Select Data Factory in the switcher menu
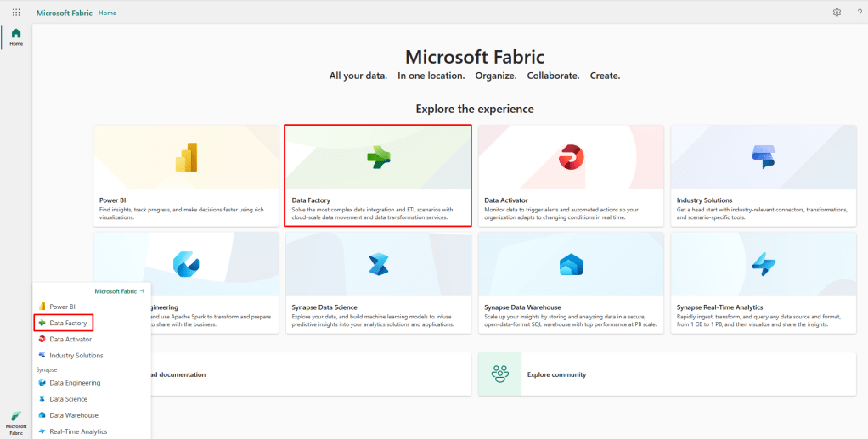868x439 pixels. click(x=68, y=323)
